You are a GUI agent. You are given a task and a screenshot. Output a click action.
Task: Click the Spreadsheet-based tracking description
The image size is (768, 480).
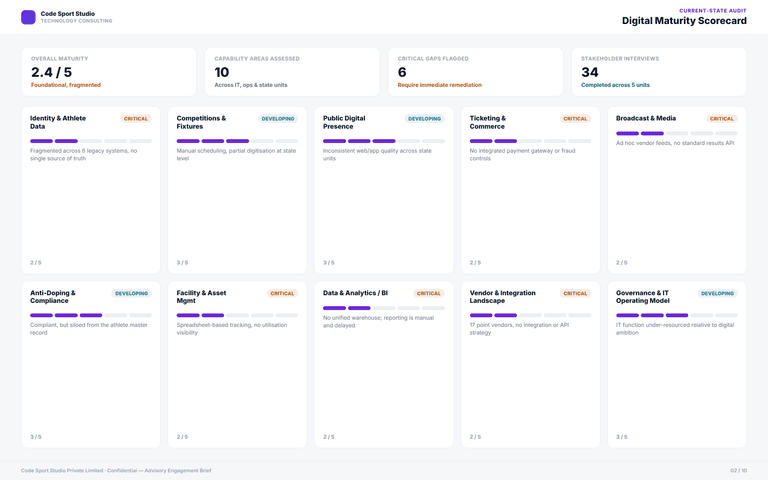[x=232, y=329]
